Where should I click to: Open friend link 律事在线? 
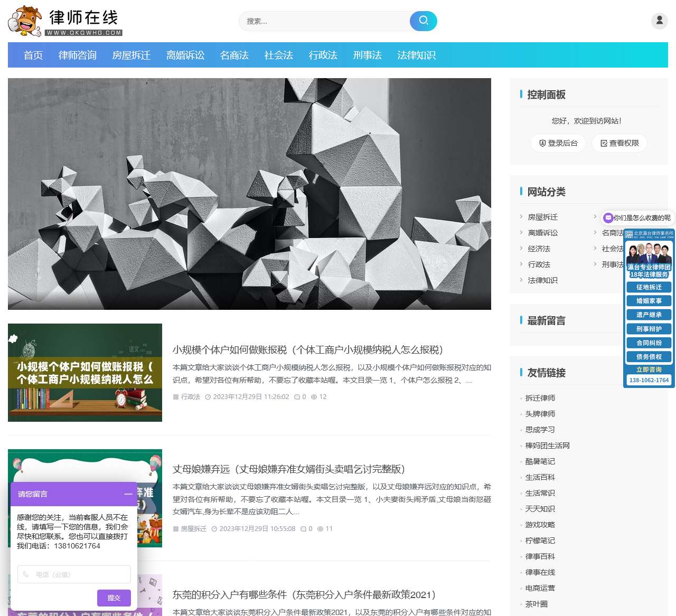(x=540, y=572)
